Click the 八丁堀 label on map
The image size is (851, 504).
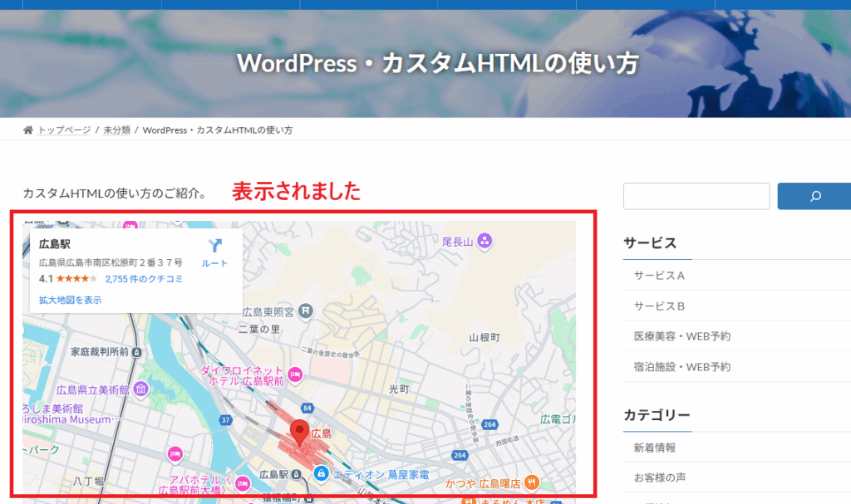(x=88, y=481)
